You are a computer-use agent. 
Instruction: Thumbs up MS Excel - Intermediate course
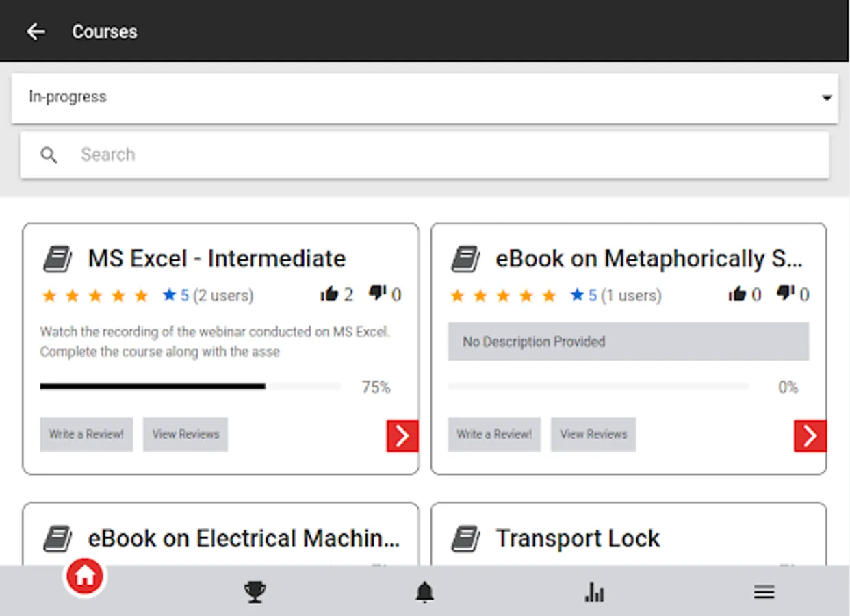pos(329,294)
